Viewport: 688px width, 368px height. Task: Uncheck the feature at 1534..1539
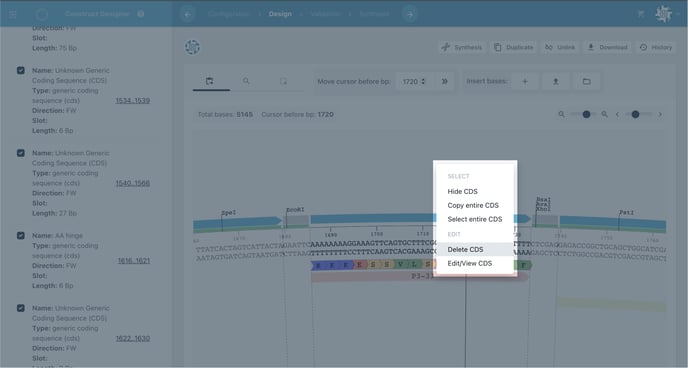21,70
